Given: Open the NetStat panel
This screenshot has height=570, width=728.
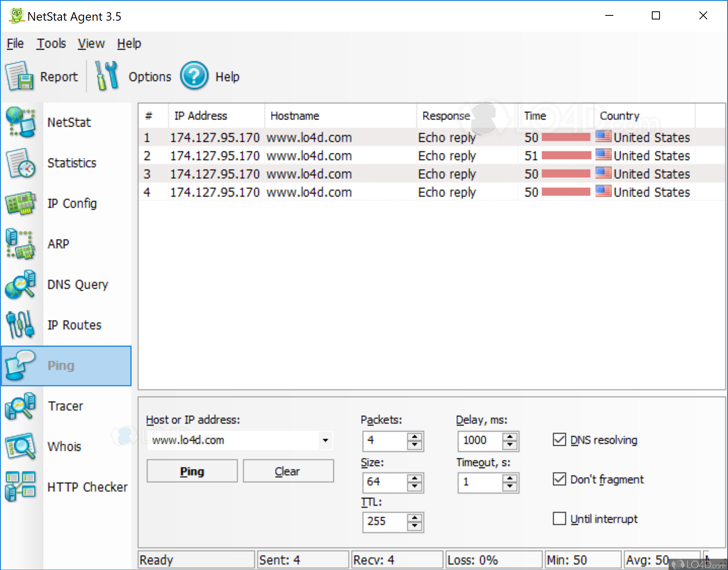Looking at the screenshot, I should [x=69, y=122].
